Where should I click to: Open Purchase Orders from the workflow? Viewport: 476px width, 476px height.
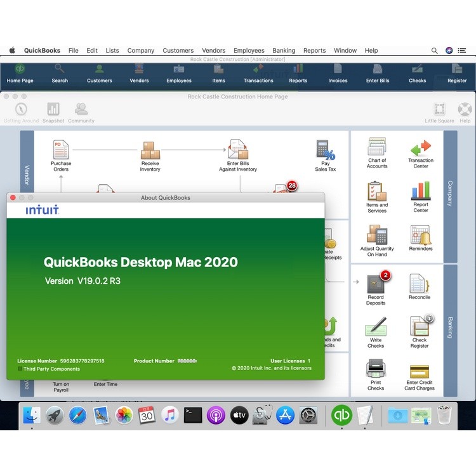click(61, 150)
